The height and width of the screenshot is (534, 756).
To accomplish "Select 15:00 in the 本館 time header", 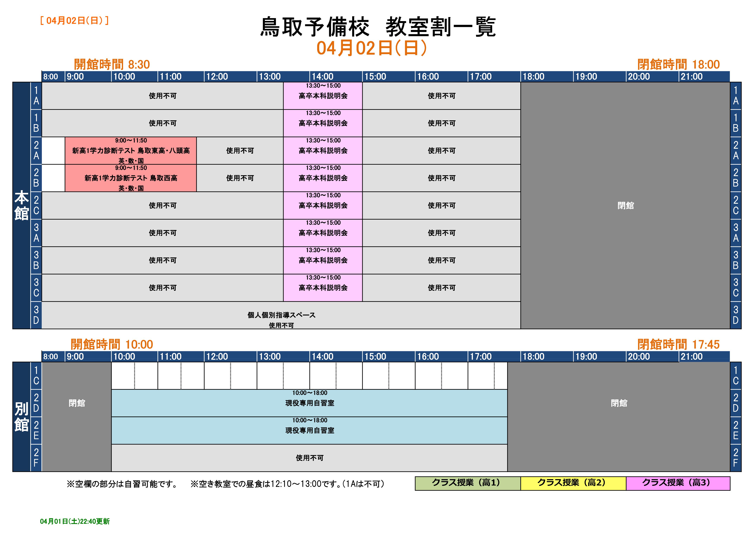I will (375, 77).
